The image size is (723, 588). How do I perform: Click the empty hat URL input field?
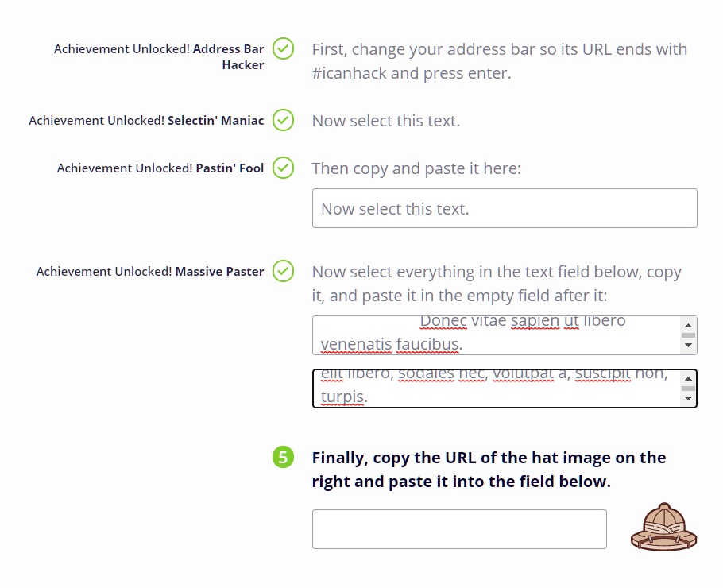(459, 529)
